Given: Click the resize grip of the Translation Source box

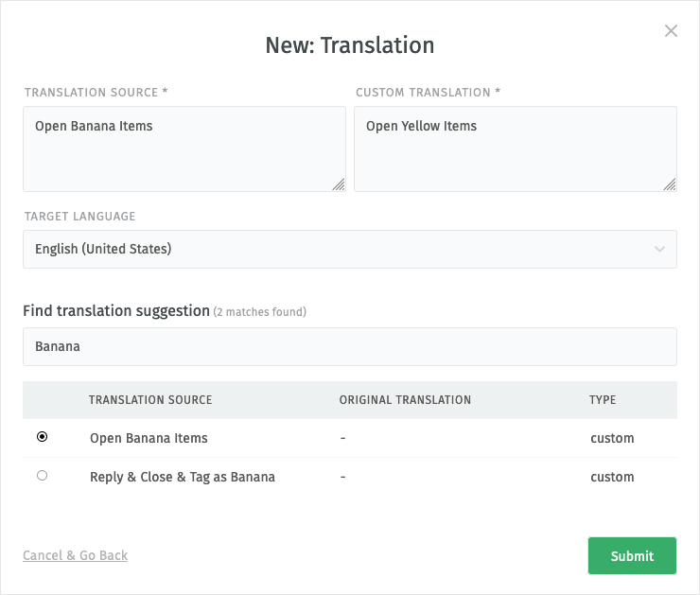Looking at the screenshot, I should tap(339, 184).
